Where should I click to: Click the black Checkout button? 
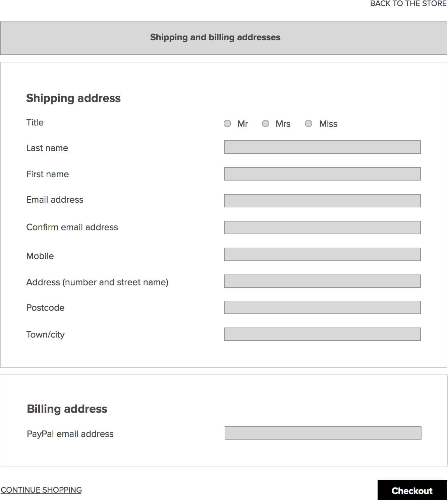click(412, 490)
